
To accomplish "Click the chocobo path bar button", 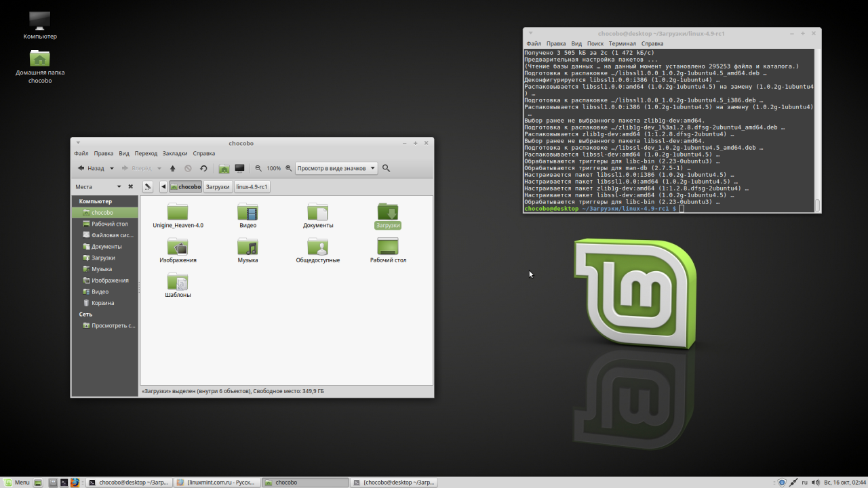I will coord(185,186).
